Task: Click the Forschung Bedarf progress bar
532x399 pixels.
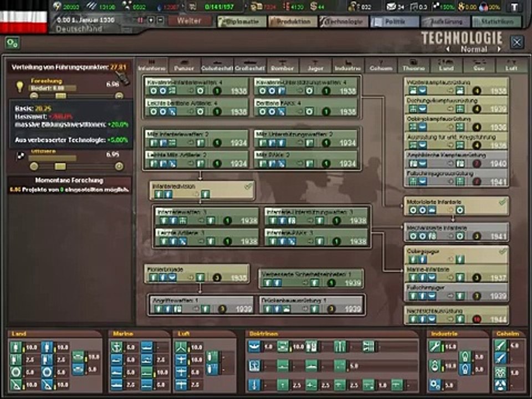Action: coord(53,88)
